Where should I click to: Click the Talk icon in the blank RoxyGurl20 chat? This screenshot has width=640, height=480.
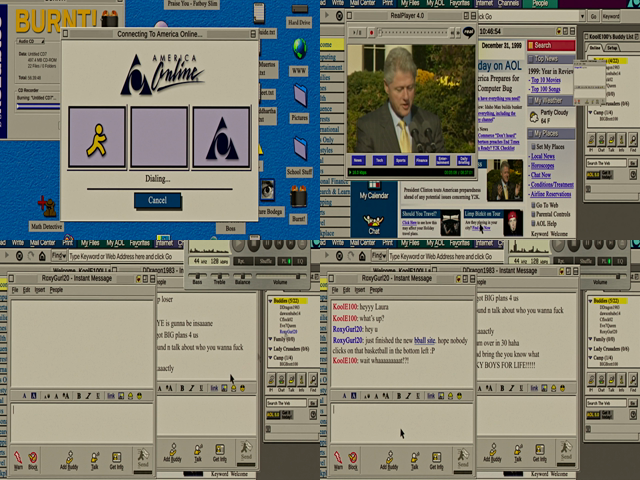click(94, 460)
